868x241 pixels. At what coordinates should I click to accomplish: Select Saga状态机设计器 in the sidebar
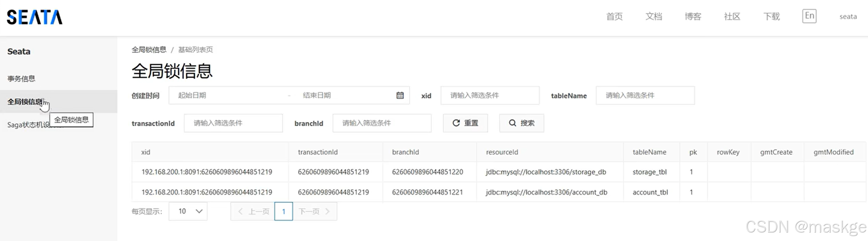coord(28,125)
